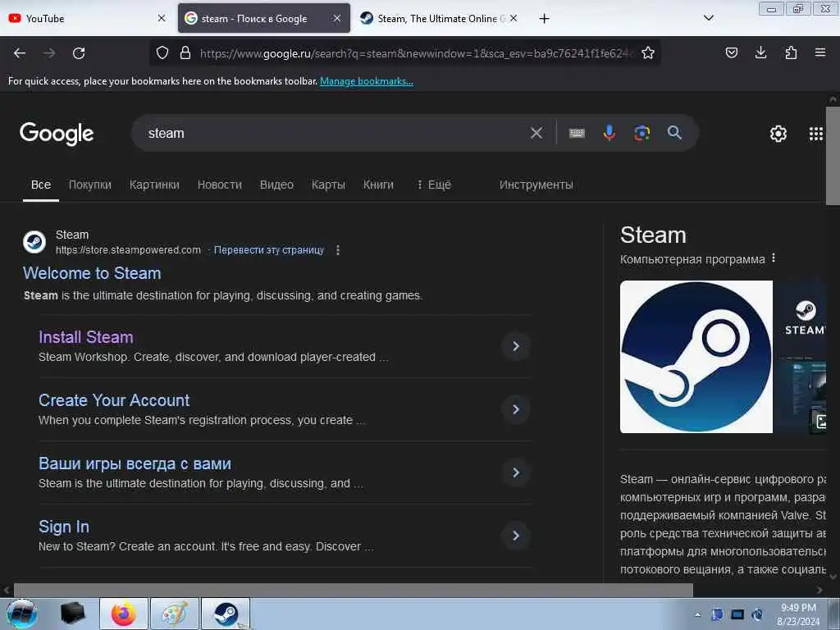Click the magnifying glass search button

click(674, 133)
